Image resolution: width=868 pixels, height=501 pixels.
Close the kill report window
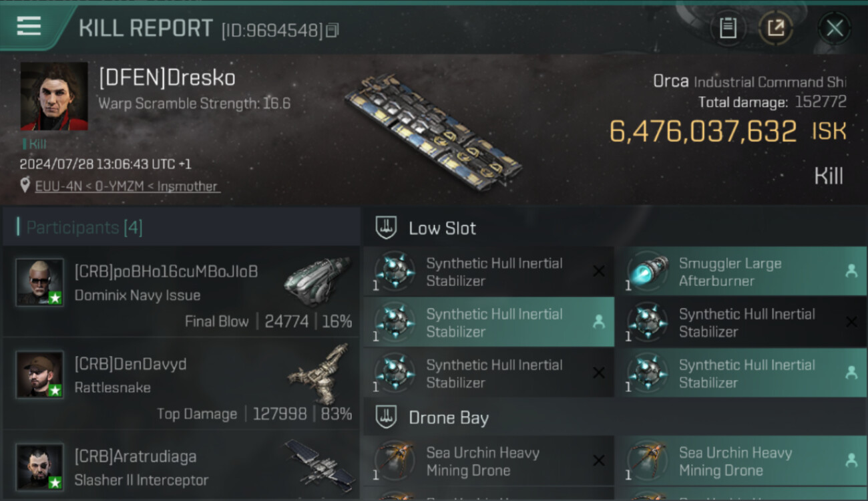[835, 28]
